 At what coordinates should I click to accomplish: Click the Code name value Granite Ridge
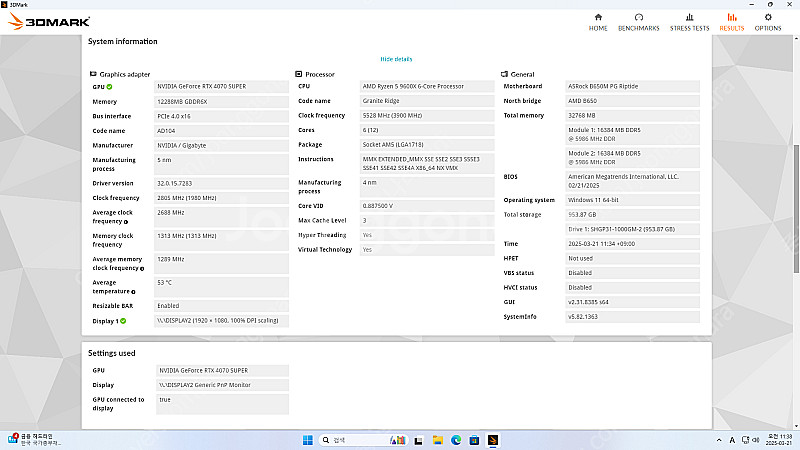coord(427,101)
